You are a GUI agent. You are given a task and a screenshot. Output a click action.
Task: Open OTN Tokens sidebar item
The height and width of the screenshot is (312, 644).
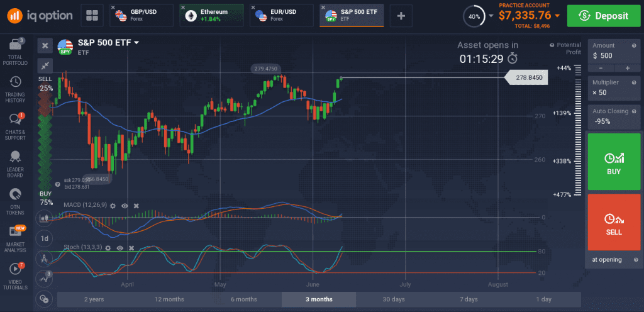[15, 201]
